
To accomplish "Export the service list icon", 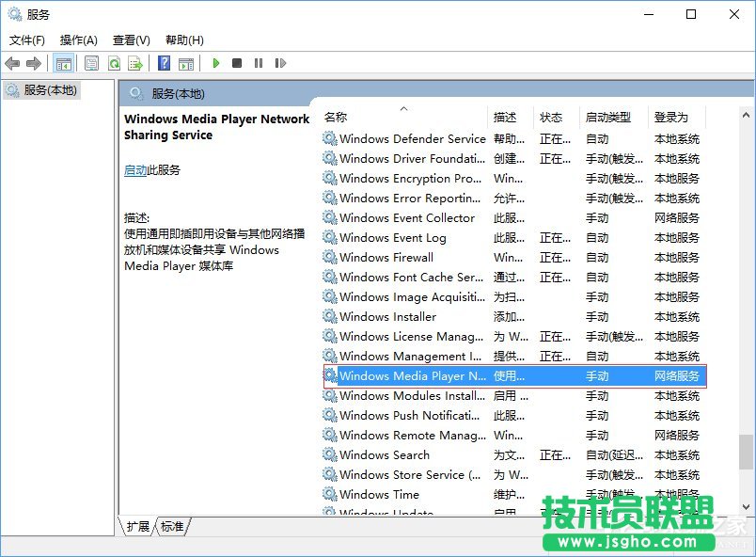I will click(134, 63).
